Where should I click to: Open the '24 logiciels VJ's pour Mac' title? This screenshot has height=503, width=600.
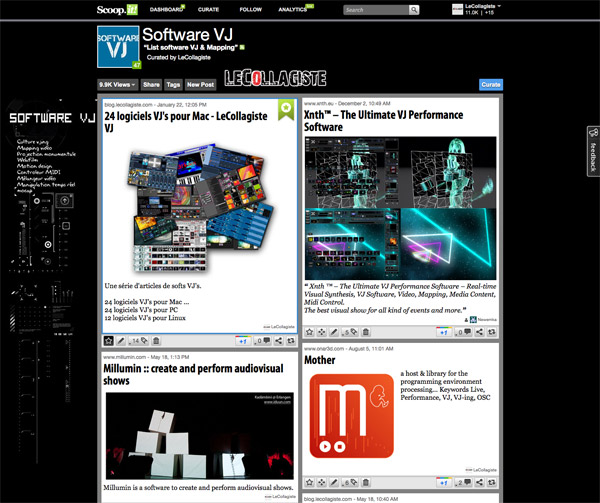tap(186, 122)
